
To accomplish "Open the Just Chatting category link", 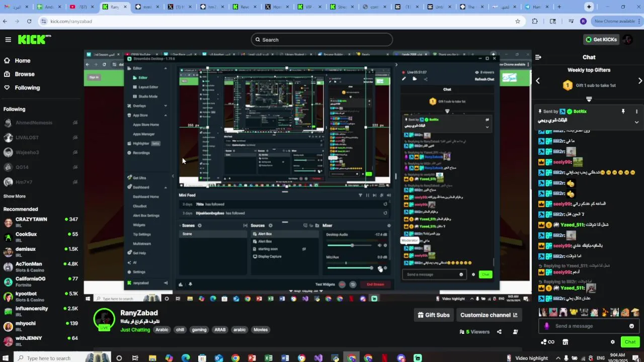I will point(135,330).
